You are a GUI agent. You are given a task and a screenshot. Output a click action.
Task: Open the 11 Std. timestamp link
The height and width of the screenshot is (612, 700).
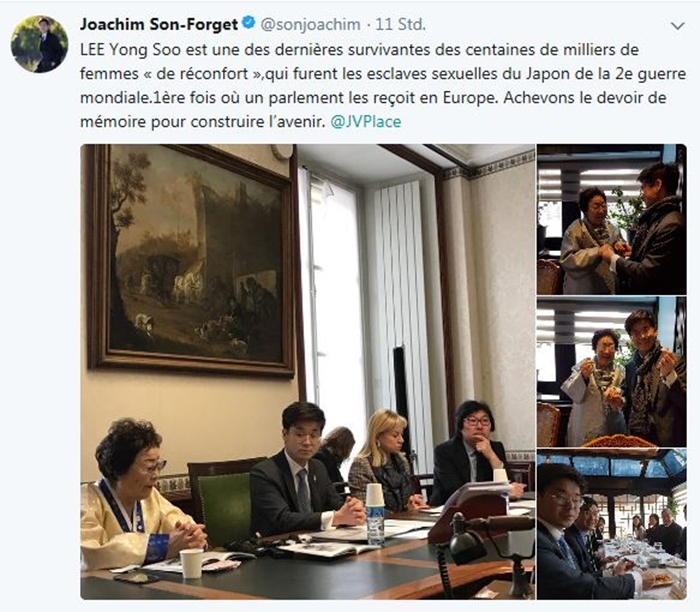tap(400, 24)
